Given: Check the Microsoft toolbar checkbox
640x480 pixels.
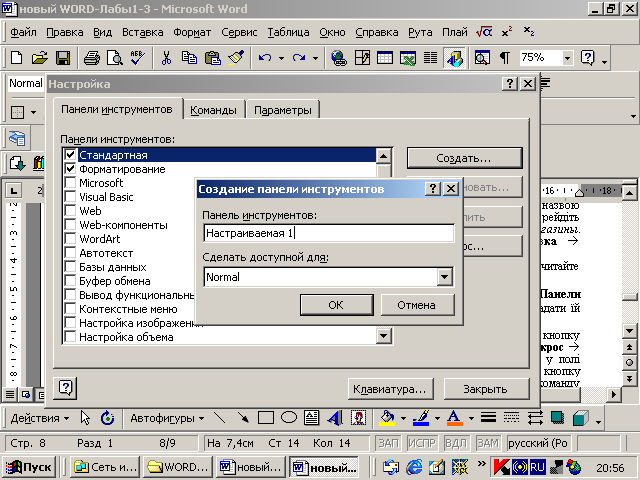Looking at the screenshot, I should (70, 182).
